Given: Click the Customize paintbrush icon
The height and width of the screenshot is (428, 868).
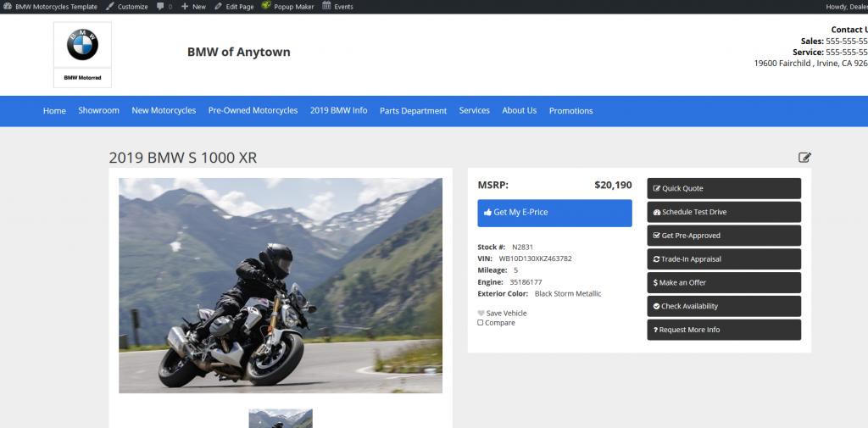Looking at the screenshot, I should [x=109, y=7].
